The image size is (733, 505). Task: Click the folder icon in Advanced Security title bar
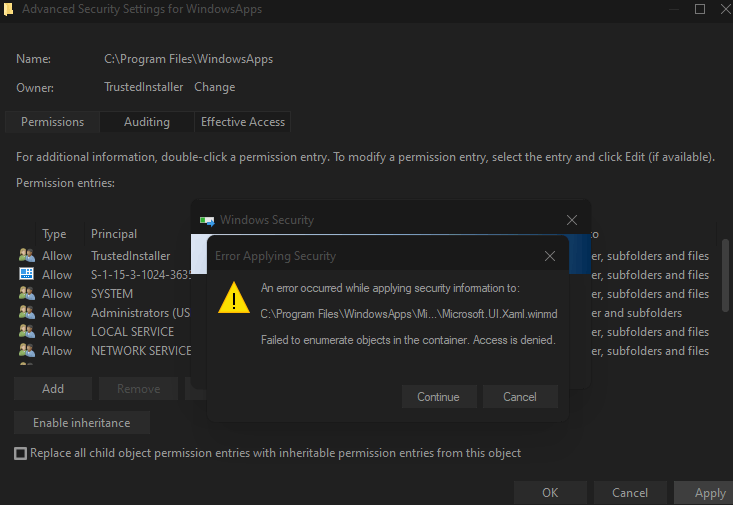pos(8,9)
